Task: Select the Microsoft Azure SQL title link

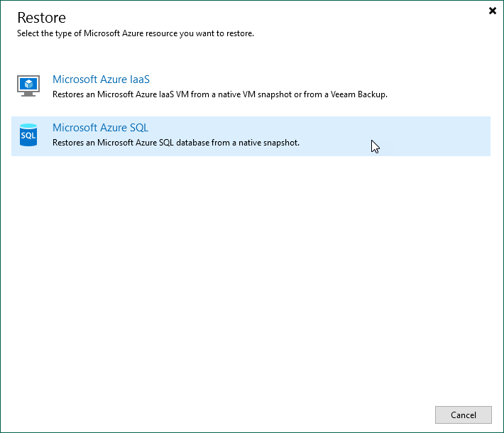Action: [x=100, y=128]
